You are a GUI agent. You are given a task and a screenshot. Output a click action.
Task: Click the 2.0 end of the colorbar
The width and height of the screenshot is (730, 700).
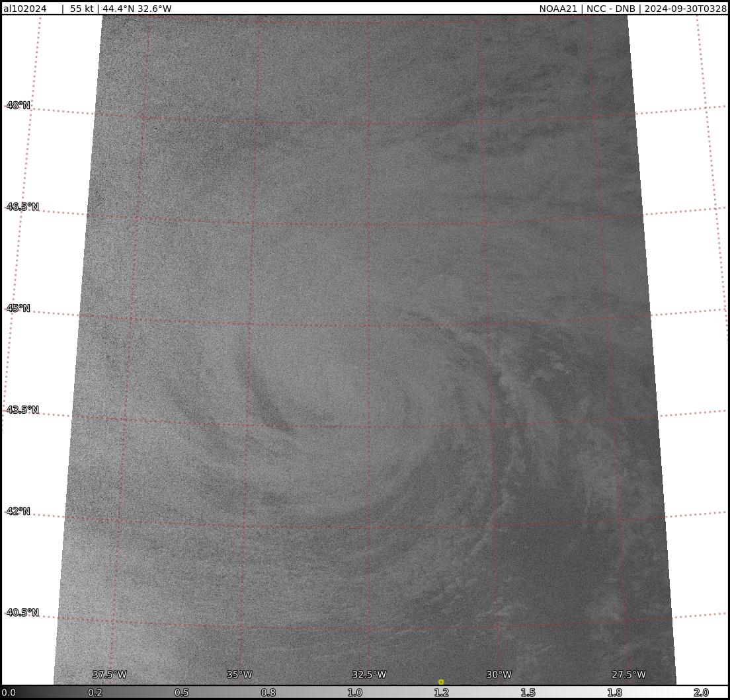[701, 693]
